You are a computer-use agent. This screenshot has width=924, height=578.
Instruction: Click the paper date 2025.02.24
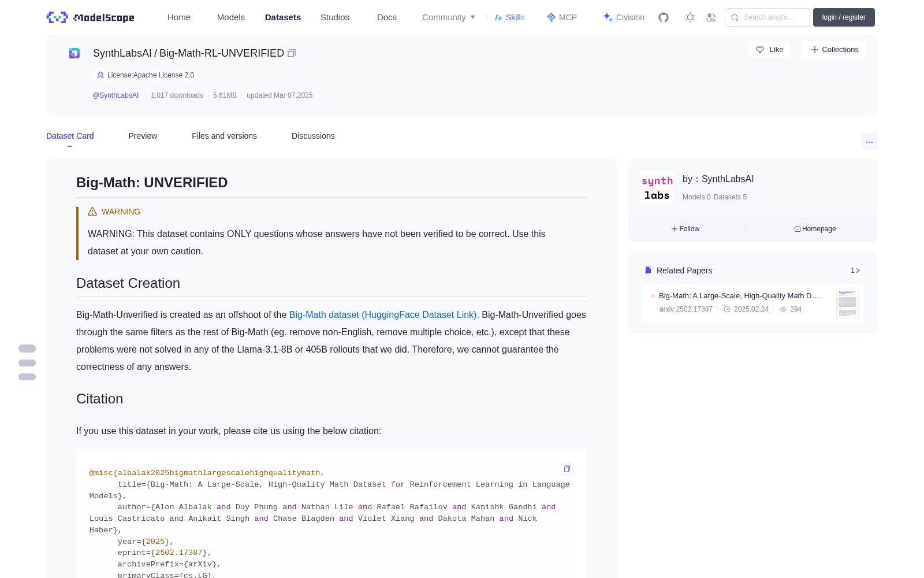point(746,309)
